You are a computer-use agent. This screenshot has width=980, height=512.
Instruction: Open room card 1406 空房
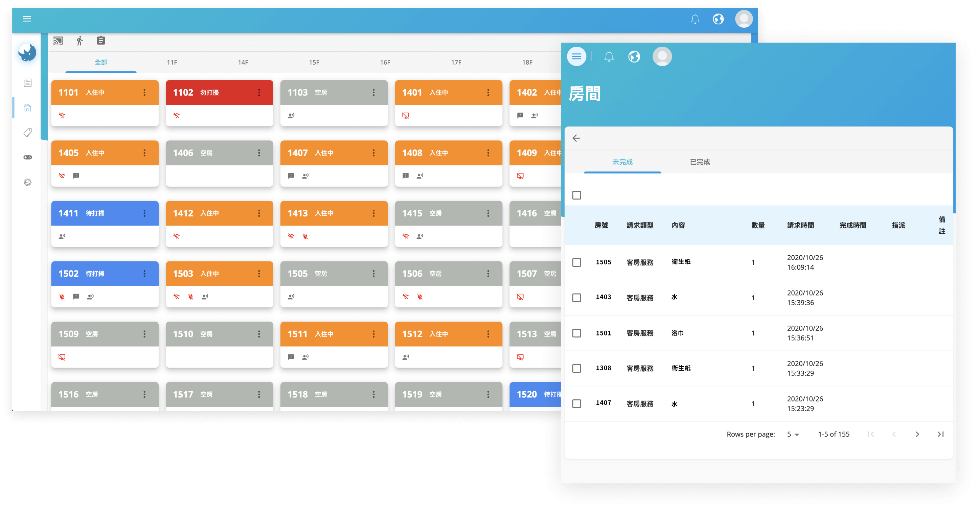tap(219, 163)
